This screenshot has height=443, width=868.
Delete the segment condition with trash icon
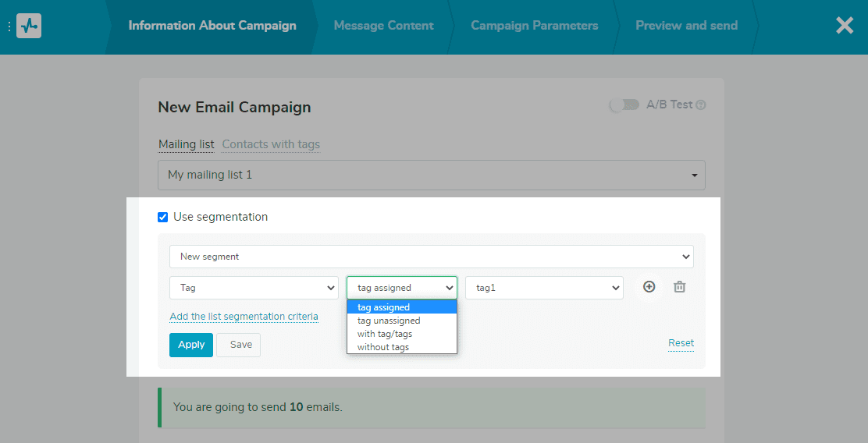click(679, 287)
